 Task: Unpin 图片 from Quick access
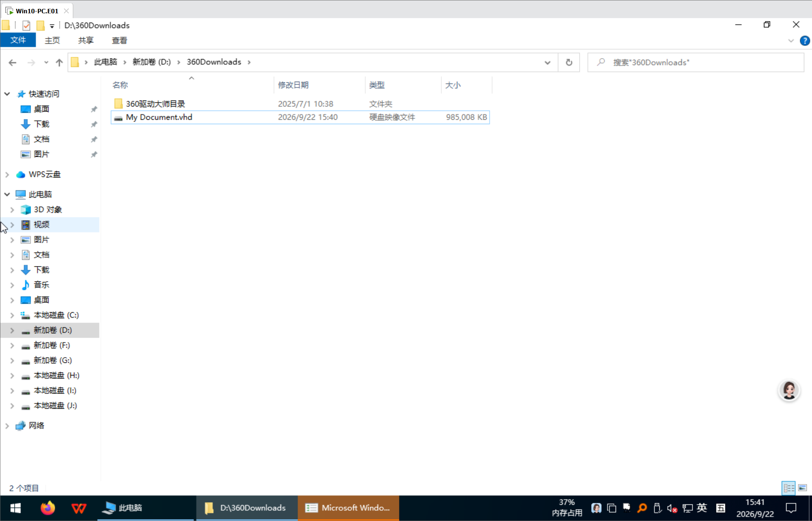click(94, 154)
